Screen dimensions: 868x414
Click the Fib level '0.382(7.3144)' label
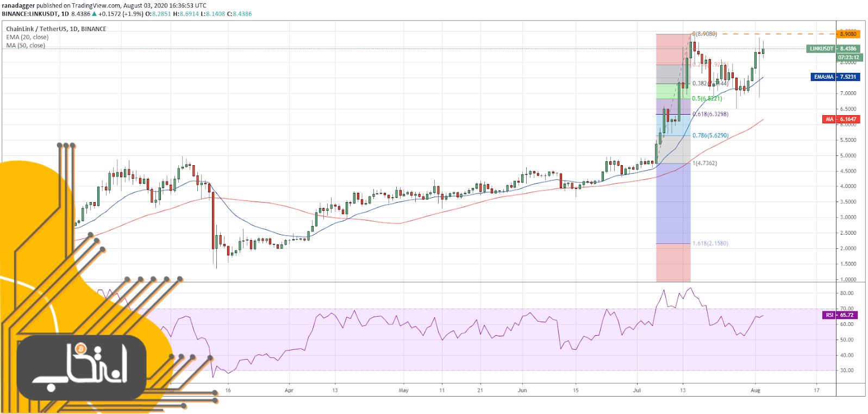(710, 83)
